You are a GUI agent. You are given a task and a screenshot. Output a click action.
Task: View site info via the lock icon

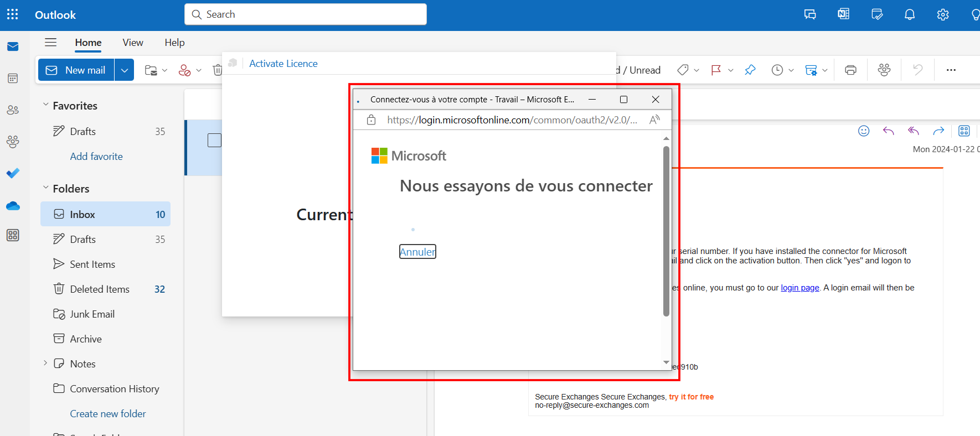[x=371, y=120]
